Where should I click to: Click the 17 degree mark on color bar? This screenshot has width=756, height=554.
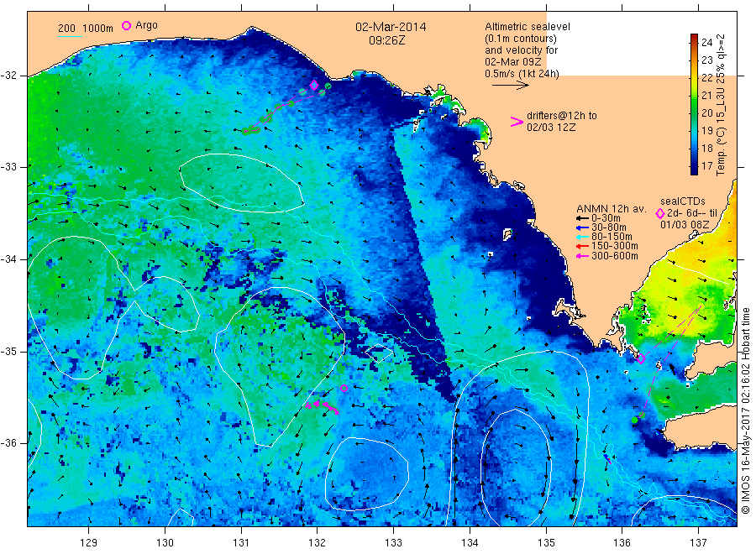(x=706, y=166)
